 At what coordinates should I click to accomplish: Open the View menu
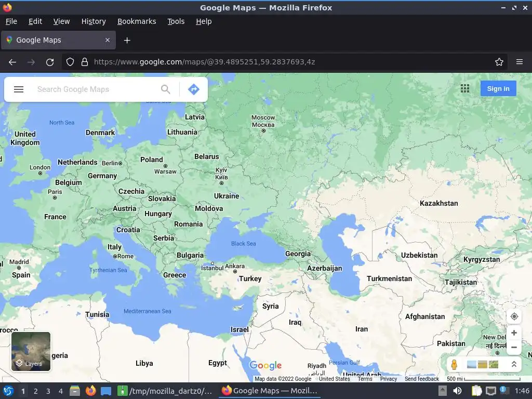pyautogui.click(x=61, y=21)
